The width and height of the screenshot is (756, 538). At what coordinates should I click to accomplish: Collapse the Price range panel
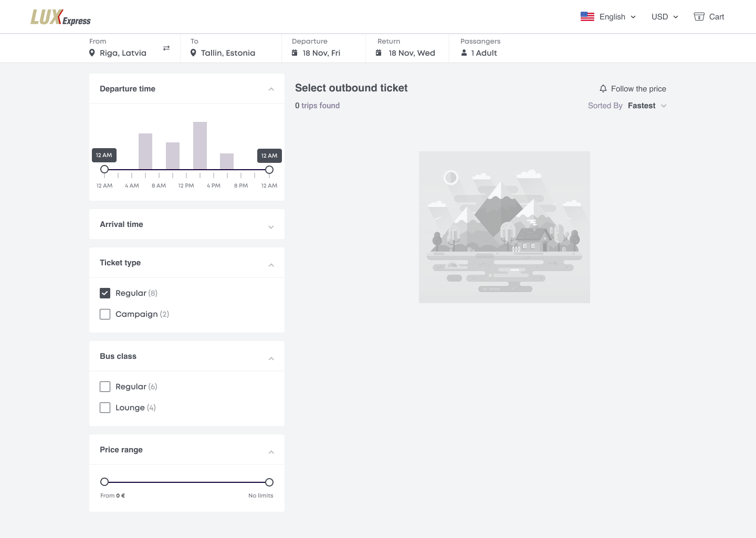pos(271,452)
